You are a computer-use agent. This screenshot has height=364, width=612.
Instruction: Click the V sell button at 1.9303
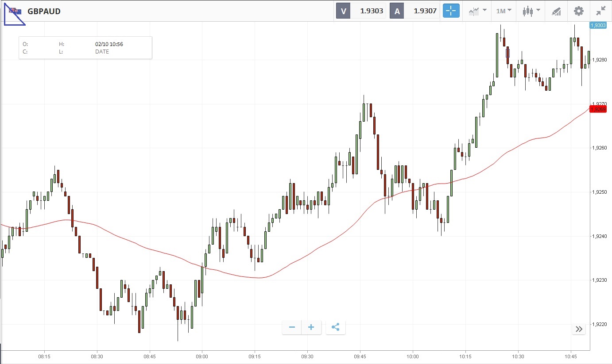361,11
